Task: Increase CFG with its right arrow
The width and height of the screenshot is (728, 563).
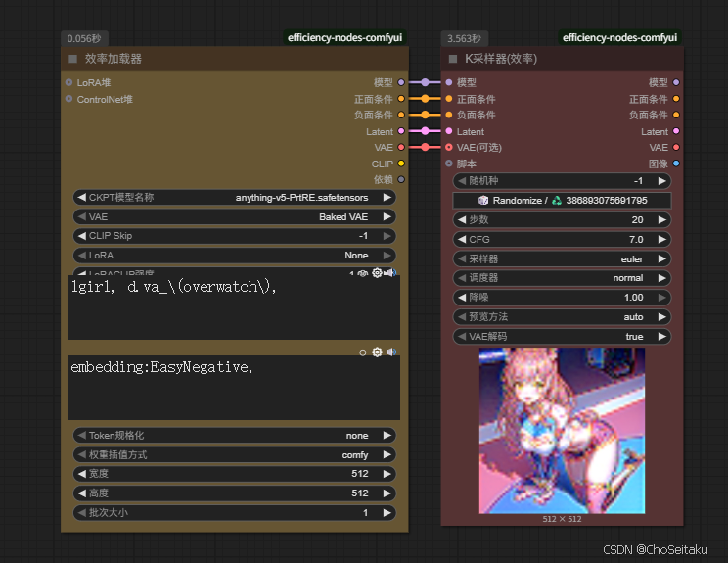Action: tap(662, 239)
